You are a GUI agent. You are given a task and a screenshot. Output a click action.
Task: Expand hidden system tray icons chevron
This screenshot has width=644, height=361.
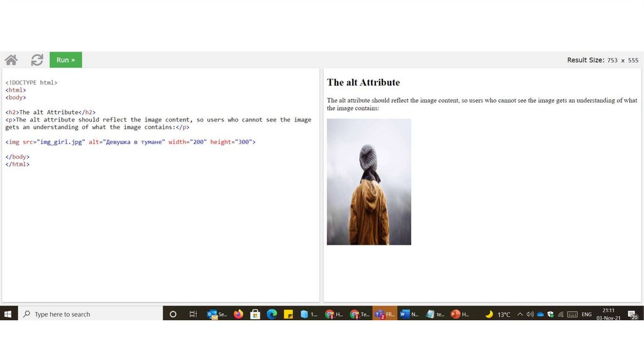pyautogui.click(x=520, y=314)
